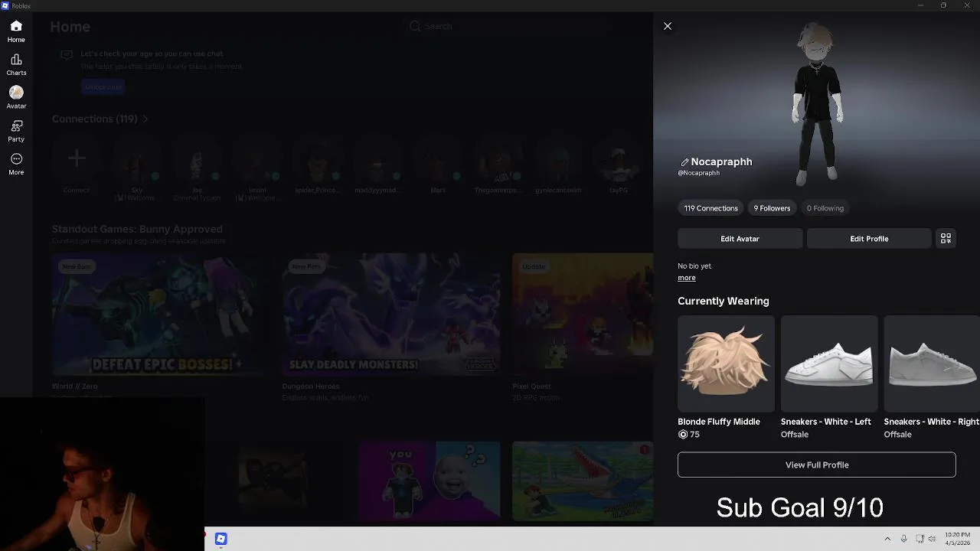The width and height of the screenshot is (980, 551).
Task: Click the pencil icon beside Nocapraphh
Action: pos(684,162)
